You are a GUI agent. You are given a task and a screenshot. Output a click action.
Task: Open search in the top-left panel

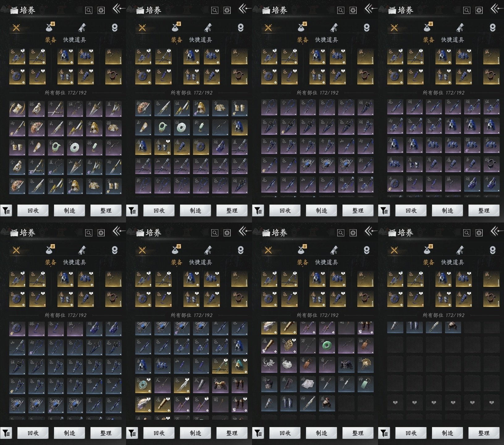point(89,11)
